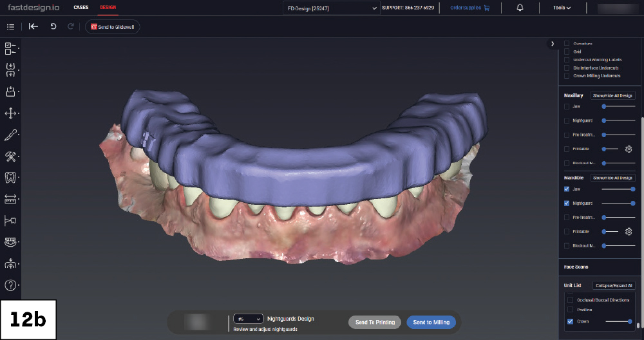Image resolution: width=644 pixels, height=340 pixels.
Task: Adjust Maxillary Pre Treatm... opacity slider
Action: click(618, 135)
